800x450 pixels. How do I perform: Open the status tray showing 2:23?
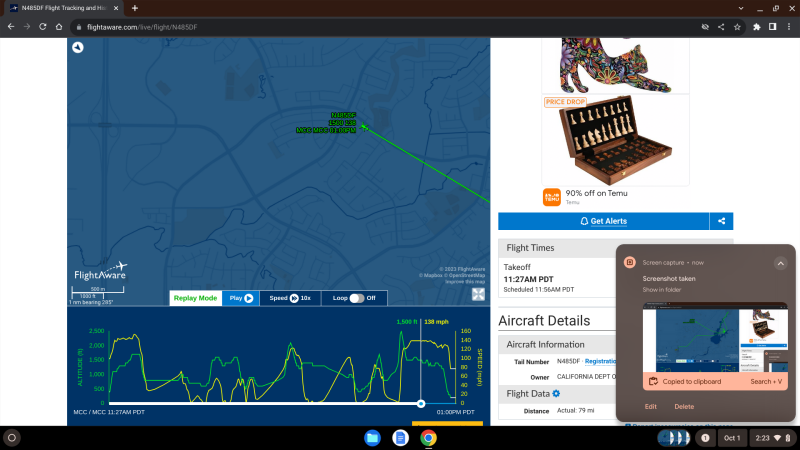(x=773, y=438)
